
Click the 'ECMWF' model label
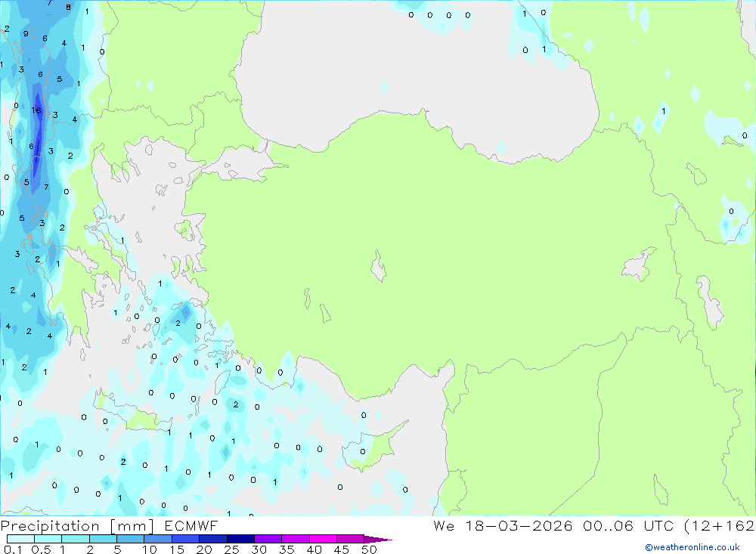(191, 525)
